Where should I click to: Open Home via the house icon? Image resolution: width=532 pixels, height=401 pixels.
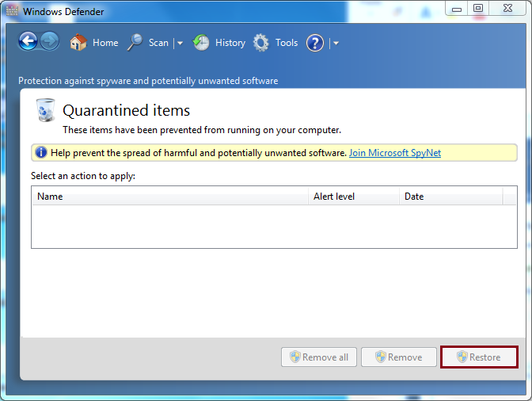78,43
